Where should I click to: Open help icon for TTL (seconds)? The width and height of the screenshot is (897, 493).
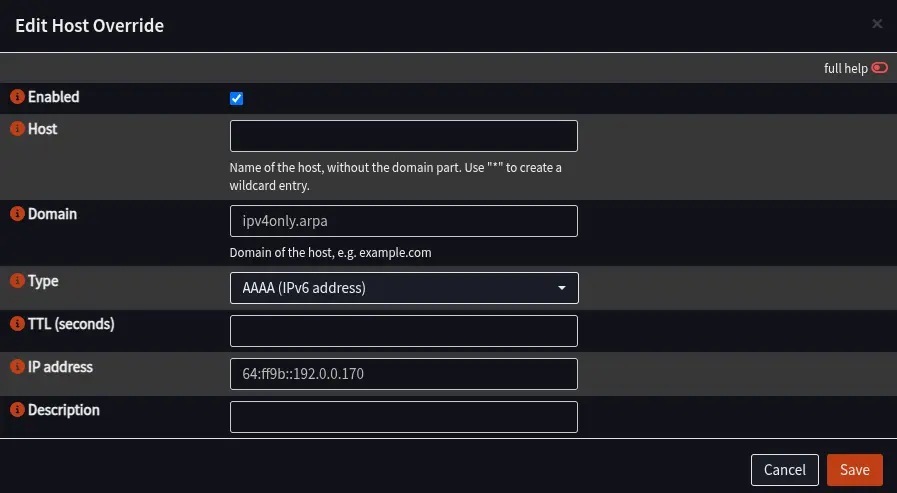pos(17,324)
